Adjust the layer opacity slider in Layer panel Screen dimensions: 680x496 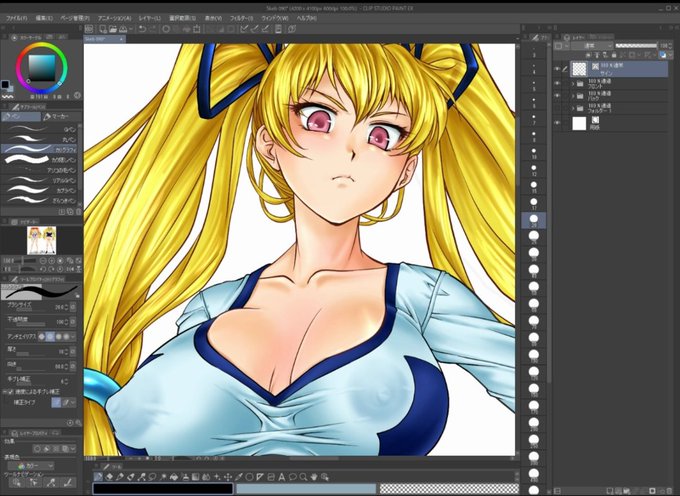(x=636, y=46)
